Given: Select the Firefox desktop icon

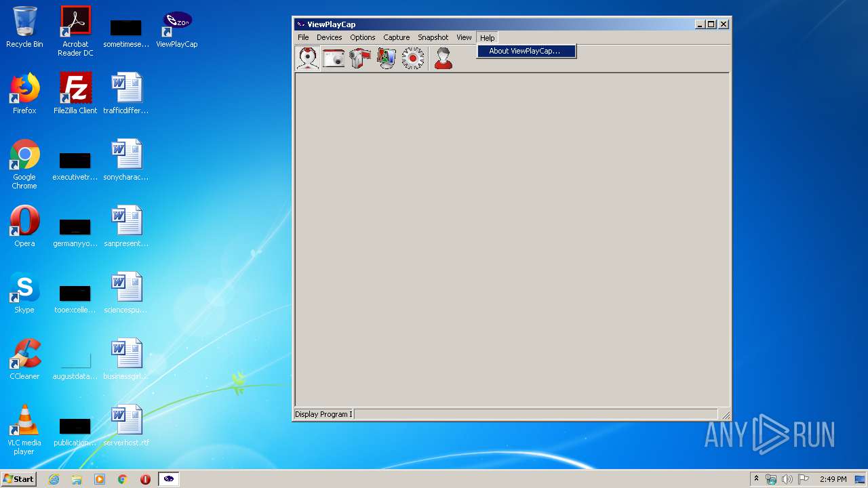Looking at the screenshot, I should click(24, 94).
